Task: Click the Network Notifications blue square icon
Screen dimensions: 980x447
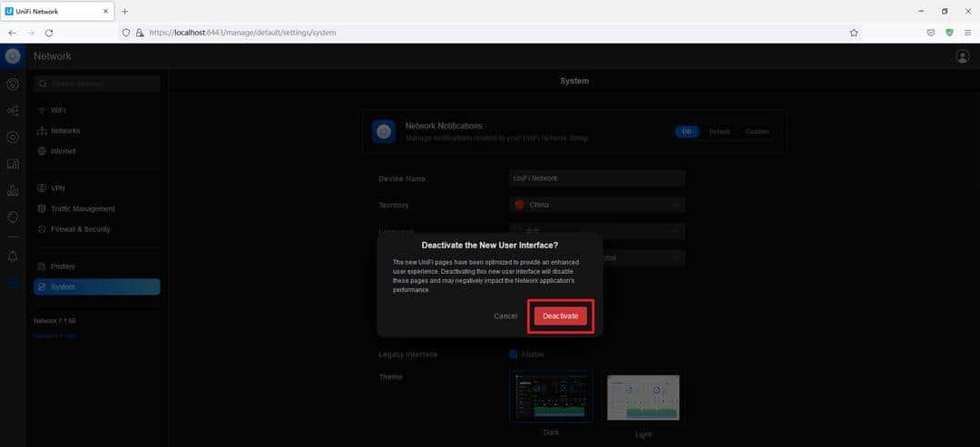Action: 384,131
